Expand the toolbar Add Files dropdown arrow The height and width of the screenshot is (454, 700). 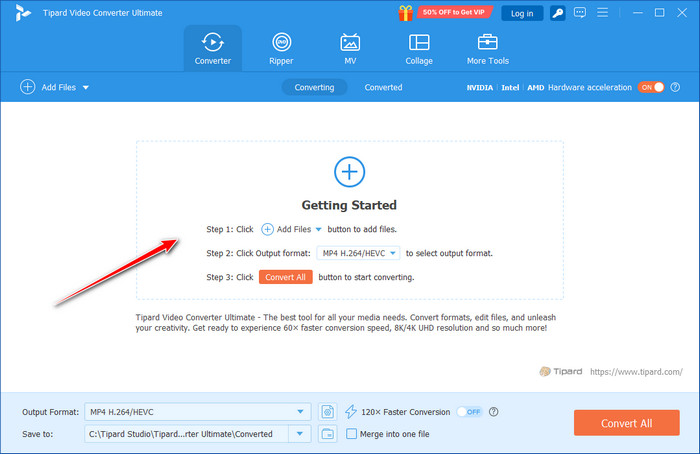[86, 87]
